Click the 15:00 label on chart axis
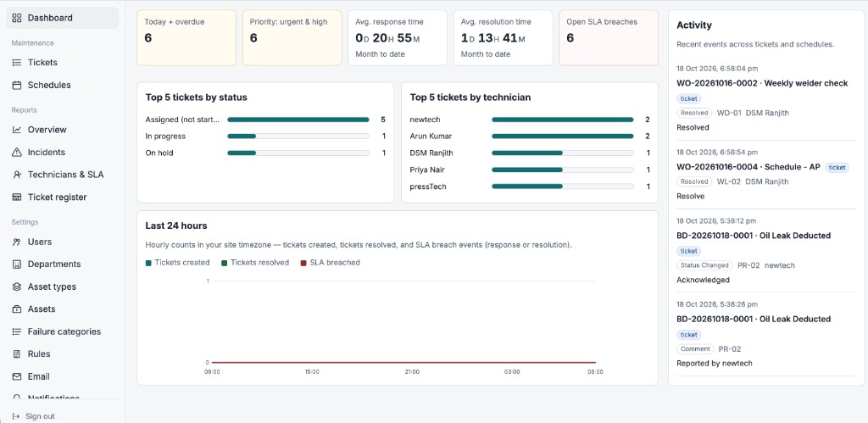The width and height of the screenshot is (868, 423). 312,372
